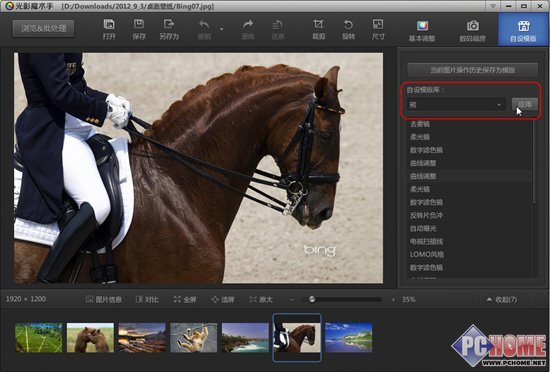The width and height of the screenshot is (550, 372).
Task: Apply the selected template with 应用
Action: [x=525, y=104]
